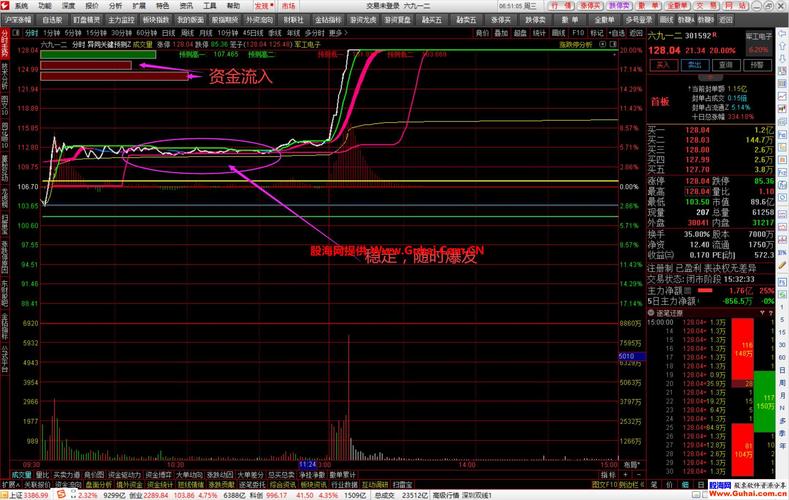Select the 1分钟 chart period
Viewport: 789px width, 500px height.
point(51,33)
